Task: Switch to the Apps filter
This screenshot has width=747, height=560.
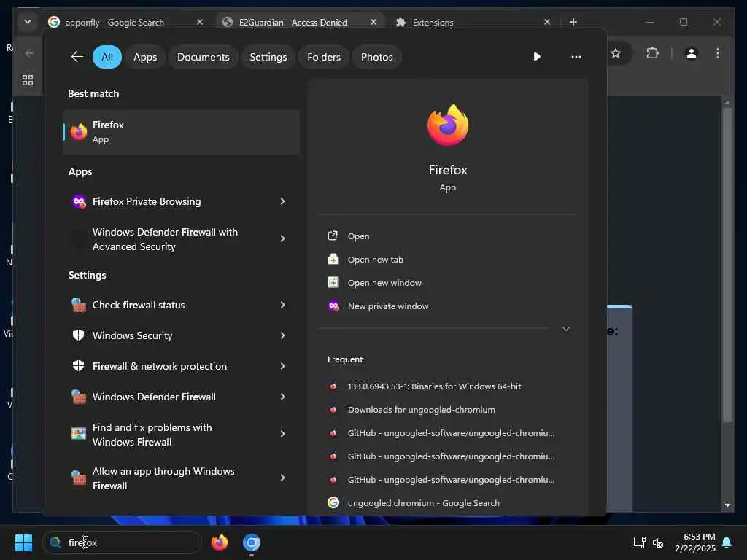Action: coord(145,57)
